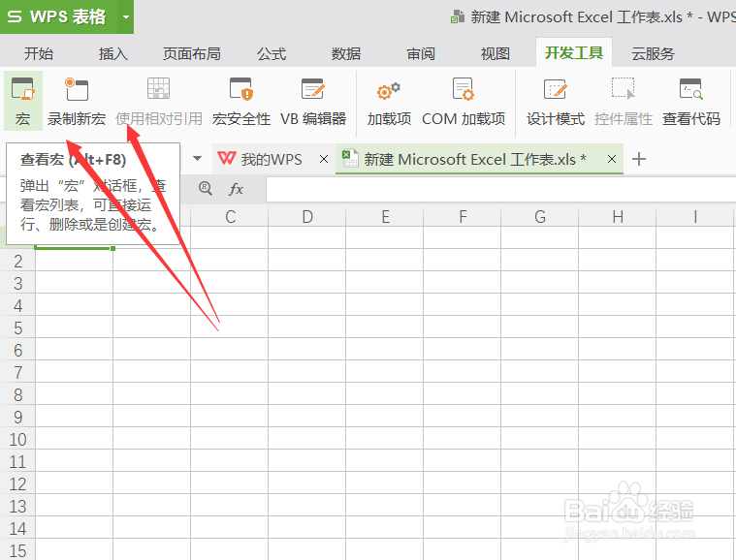Screen dimensions: 736x560
Task: Select the 审阅 ribbon tab
Action: [x=421, y=53]
